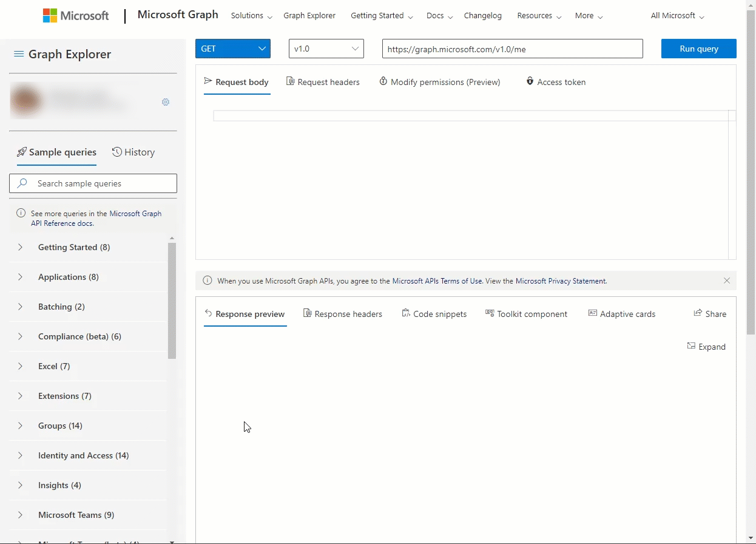Open Modify permissions (Preview) tab
Screen dimensions: 756x544
[440, 82]
